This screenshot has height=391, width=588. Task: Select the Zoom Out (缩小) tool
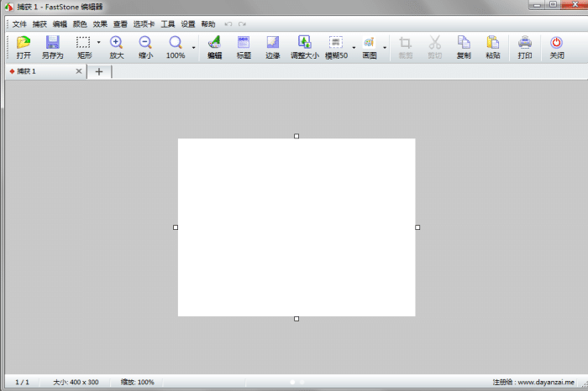tap(145, 42)
